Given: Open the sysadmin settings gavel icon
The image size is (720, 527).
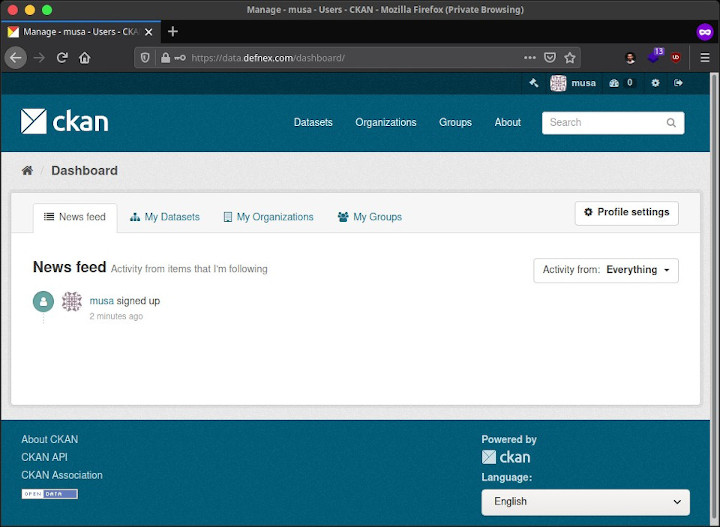Looking at the screenshot, I should [x=533, y=83].
